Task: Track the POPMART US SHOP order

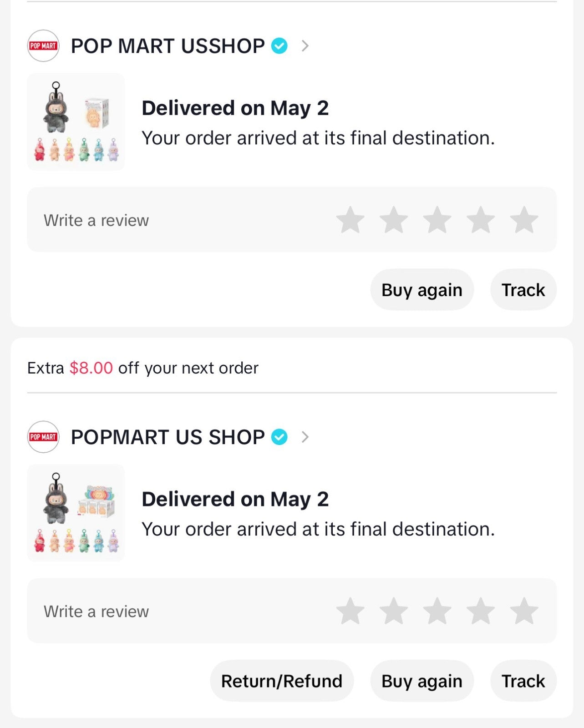Action: 523,681
